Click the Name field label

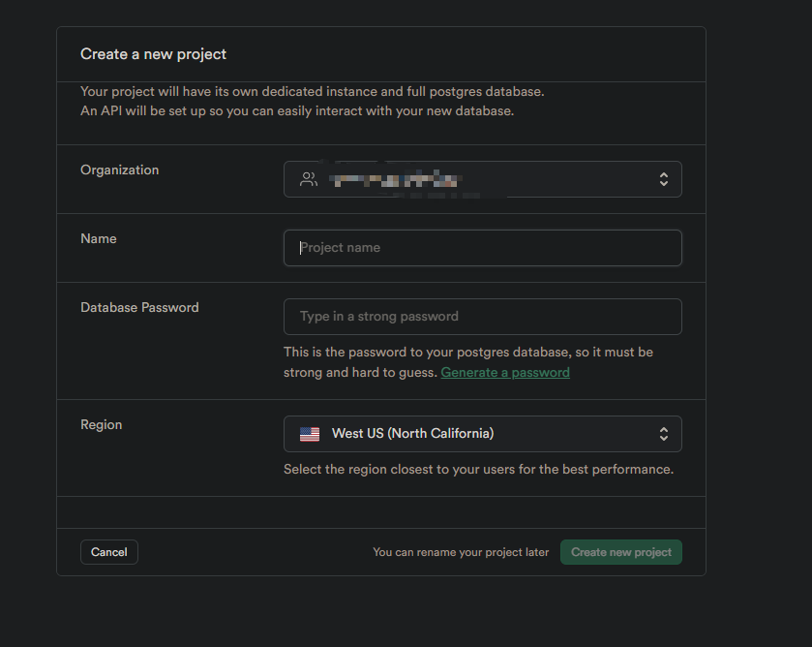(x=98, y=239)
